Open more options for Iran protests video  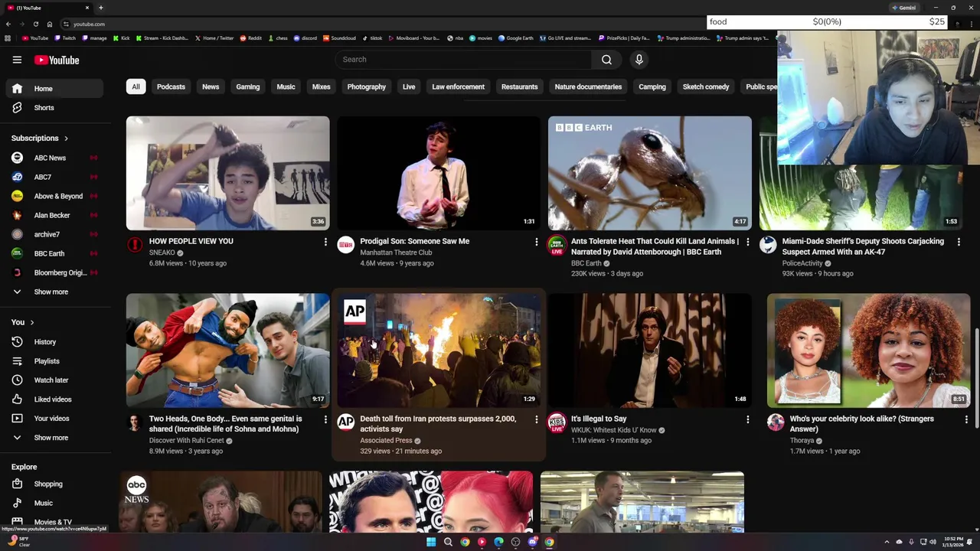point(536,419)
